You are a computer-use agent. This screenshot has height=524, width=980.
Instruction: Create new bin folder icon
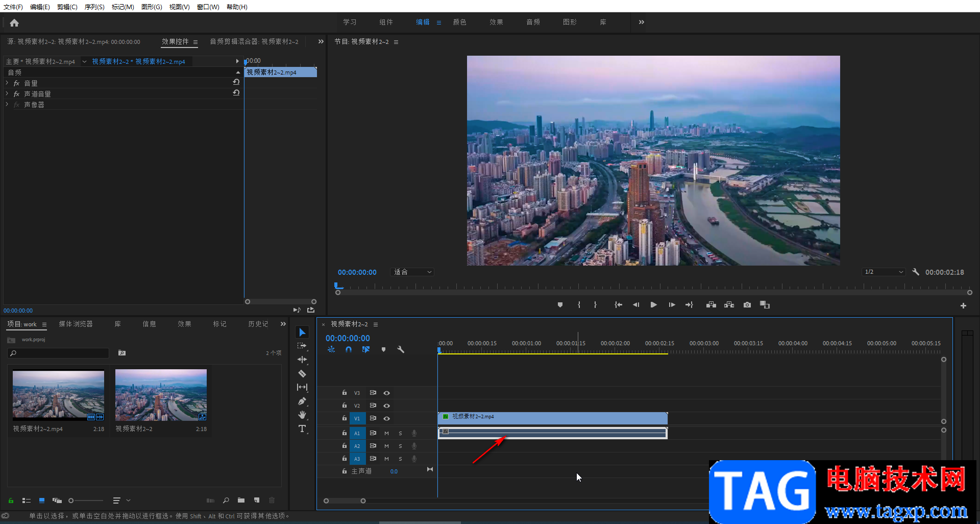click(241, 501)
